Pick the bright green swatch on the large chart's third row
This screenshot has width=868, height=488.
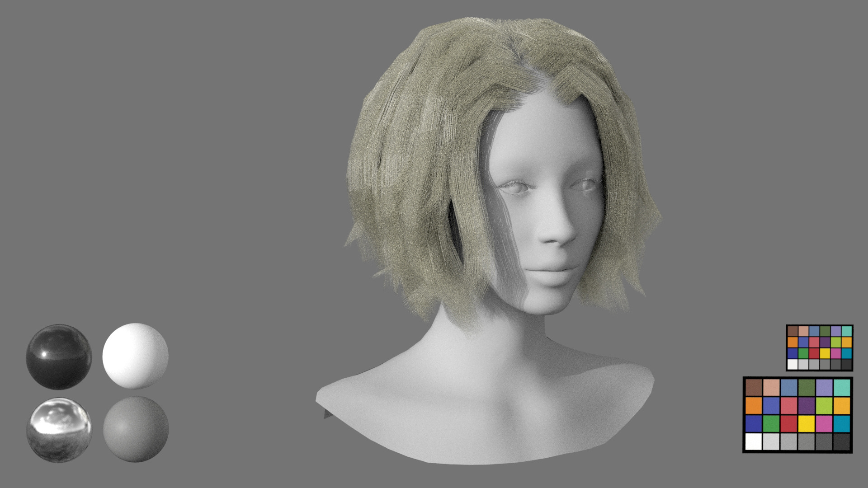click(x=771, y=423)
